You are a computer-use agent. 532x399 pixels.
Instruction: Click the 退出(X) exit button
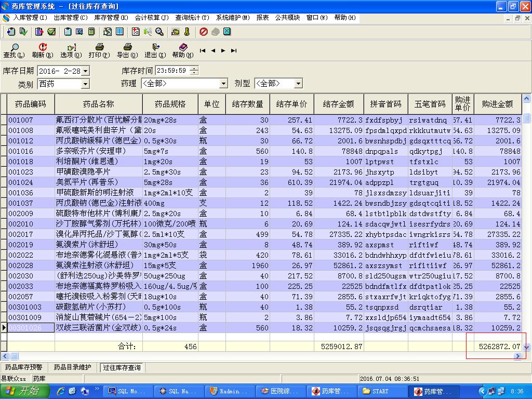pyautogui.click(x=155, y=50)
